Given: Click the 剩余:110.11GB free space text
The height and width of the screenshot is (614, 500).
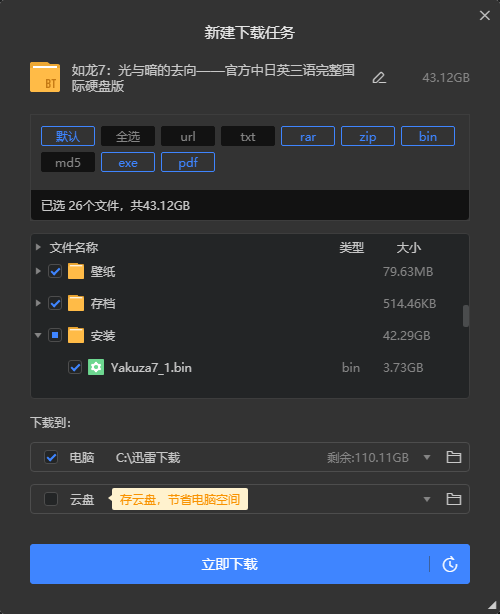Looking at the screenshot, I should point(368,457).
